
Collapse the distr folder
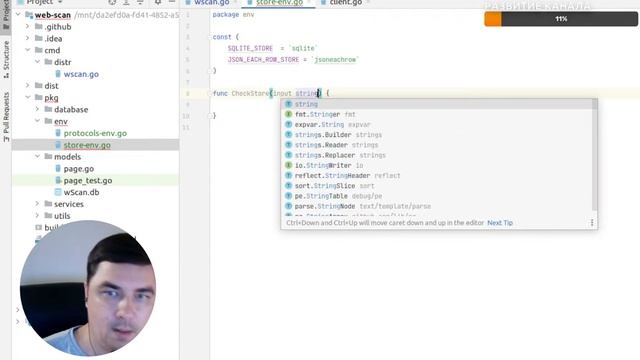[x=37, y=62]
